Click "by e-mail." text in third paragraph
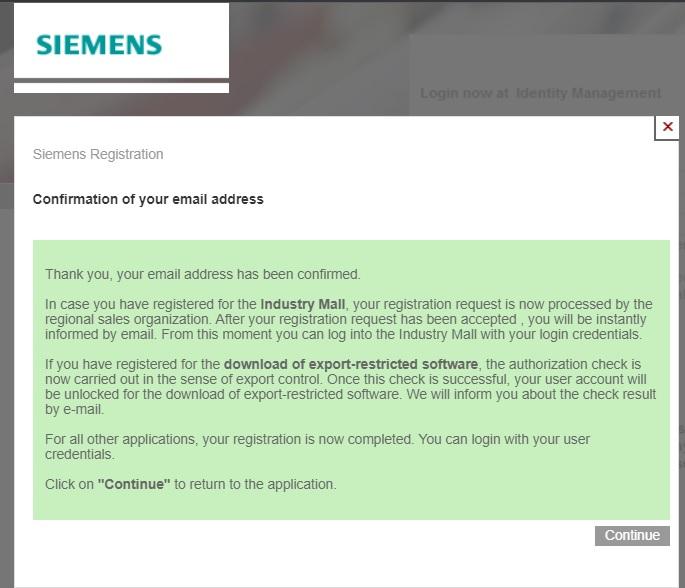The image size is (685, 588). tap(74, 409)
